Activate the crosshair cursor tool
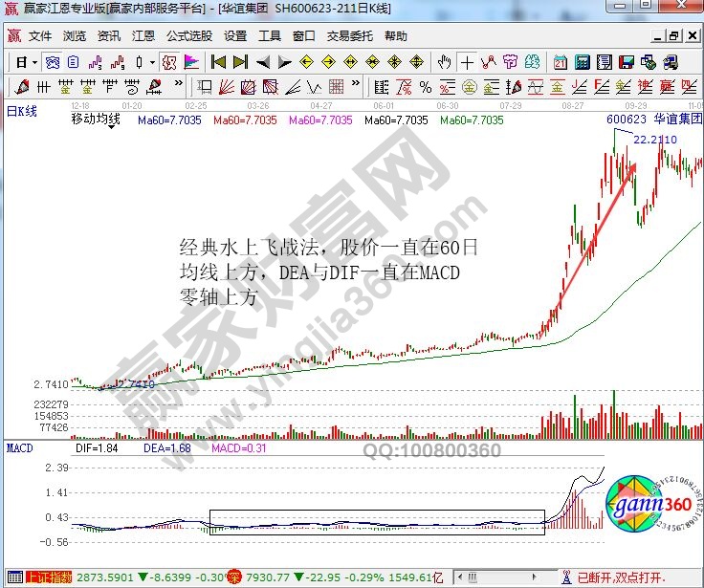The width and height of the screenshot is (704, 588). (x=467, y=62)
